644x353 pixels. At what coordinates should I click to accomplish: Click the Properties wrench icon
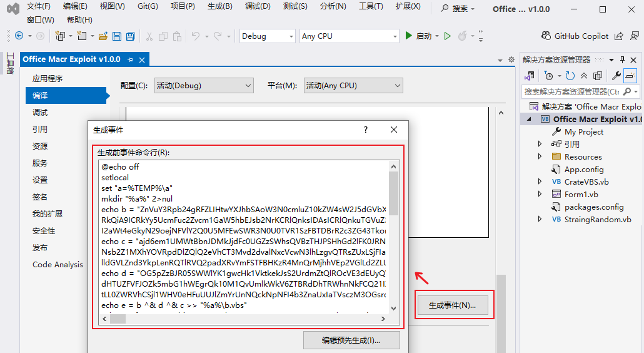point(616,76)
